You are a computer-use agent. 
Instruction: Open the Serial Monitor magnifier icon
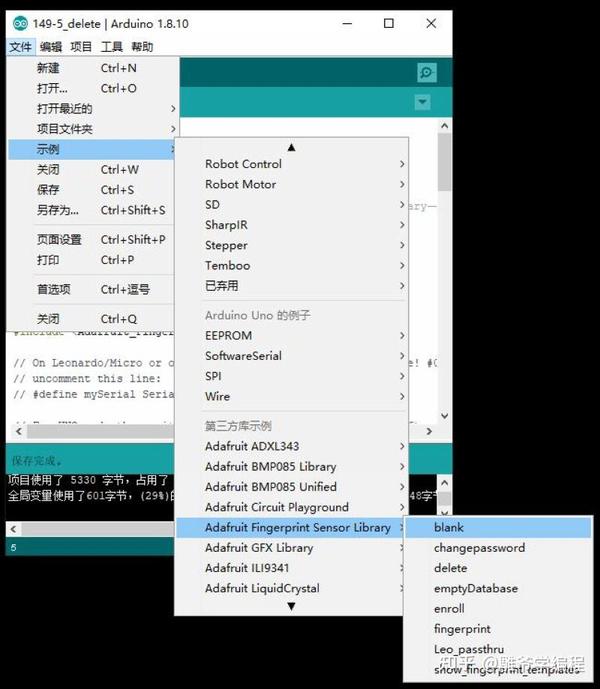click(x=426, y=73)
